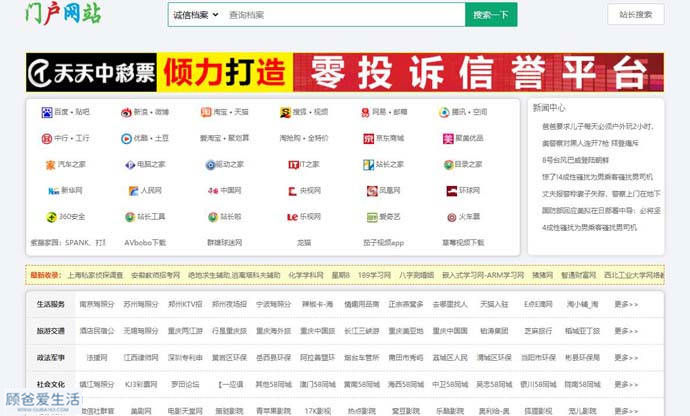Image resolution: width=690 pixels, height=416 pixels.
Task: Click the 京东商城 red icon
Action: click(368, 139)
